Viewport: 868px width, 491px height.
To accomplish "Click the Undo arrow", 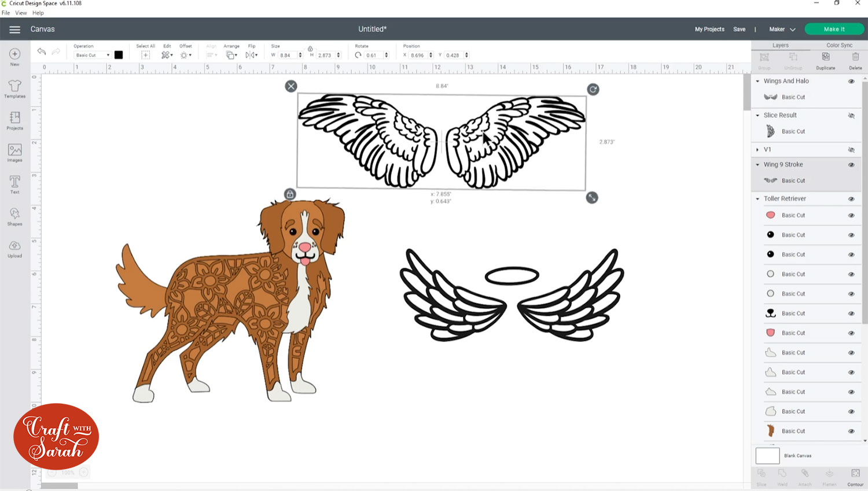I will [x=41, y=51].
